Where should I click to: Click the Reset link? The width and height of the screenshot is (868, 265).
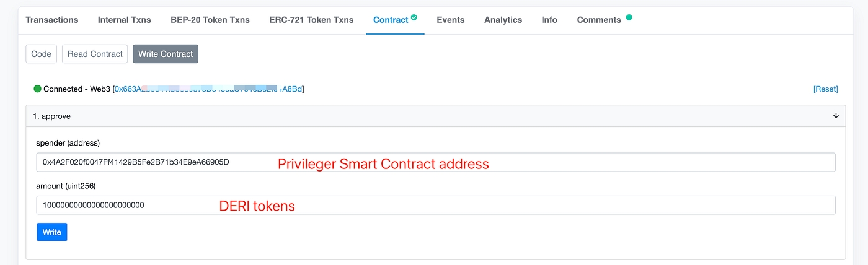pyautogui.click(x=825, y=89)
